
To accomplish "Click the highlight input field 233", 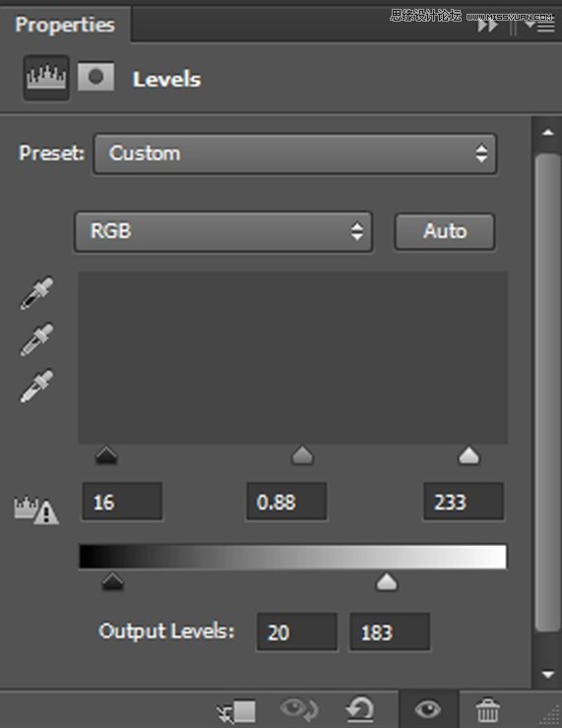I will (464, 502).
